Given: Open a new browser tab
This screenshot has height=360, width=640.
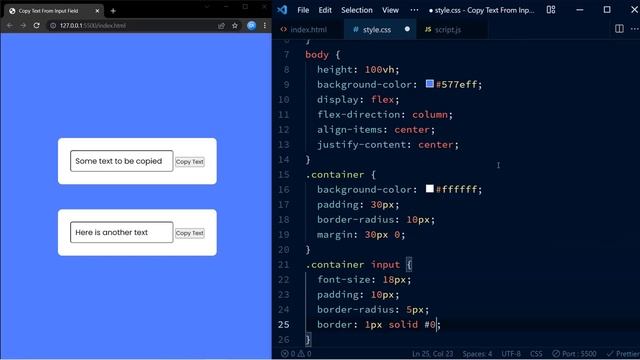Looking at the screenshot, I should (113, 11).
